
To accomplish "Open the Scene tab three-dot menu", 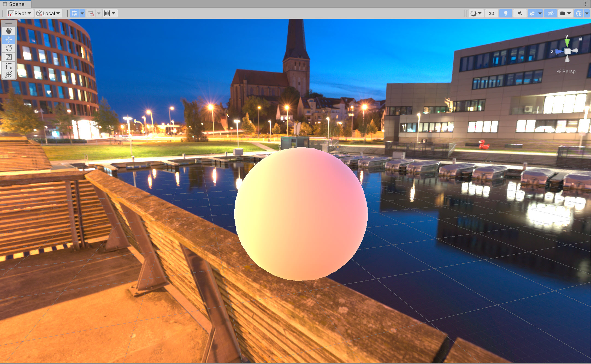I will [x=585, y=4].
